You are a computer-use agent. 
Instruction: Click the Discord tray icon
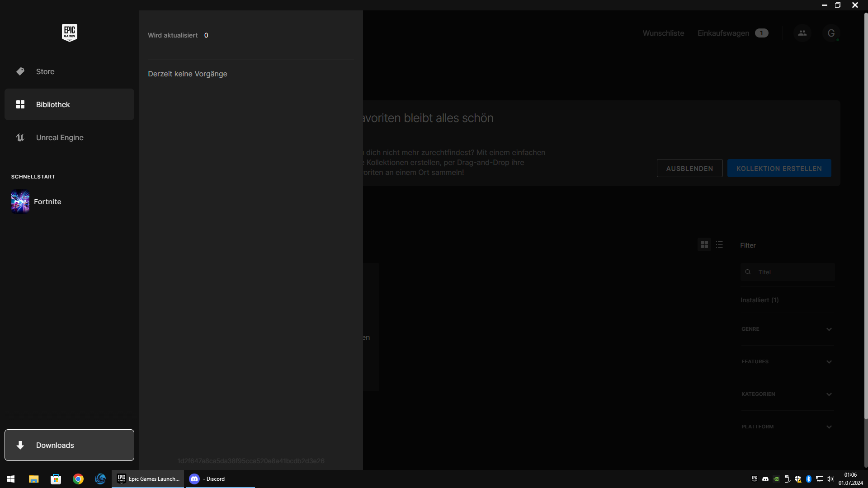pyautogui.click(x=765, y=479)
